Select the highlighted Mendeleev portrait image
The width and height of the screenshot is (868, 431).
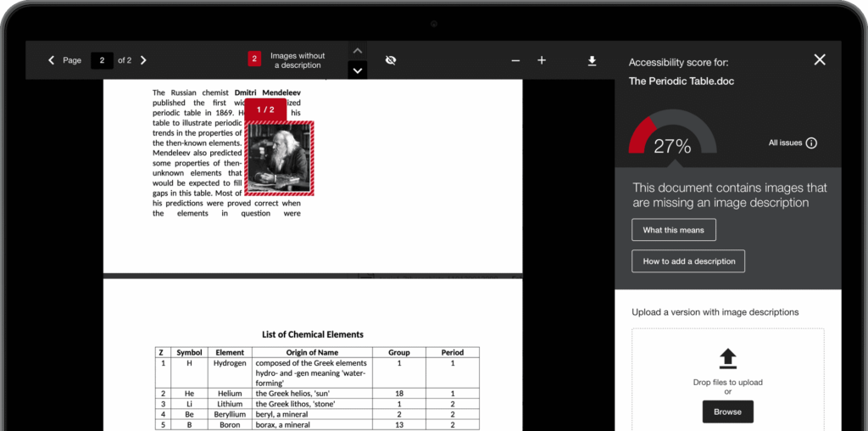(279, 159)
